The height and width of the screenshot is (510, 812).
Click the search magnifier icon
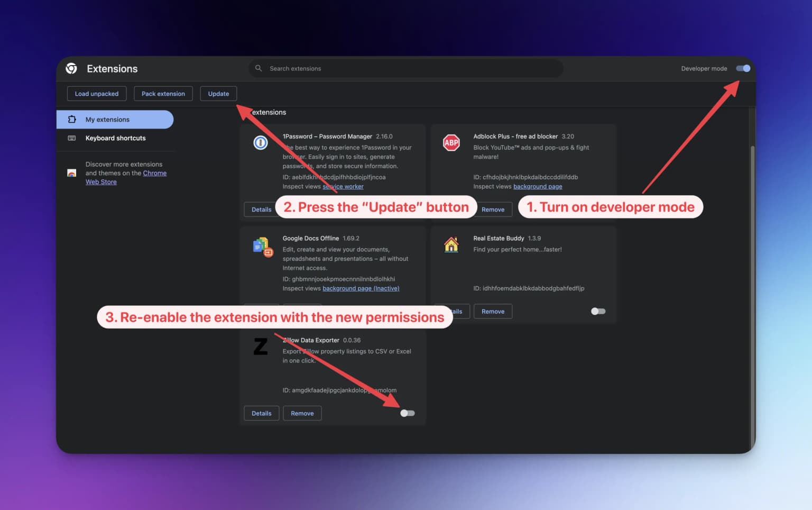(259, 68)
